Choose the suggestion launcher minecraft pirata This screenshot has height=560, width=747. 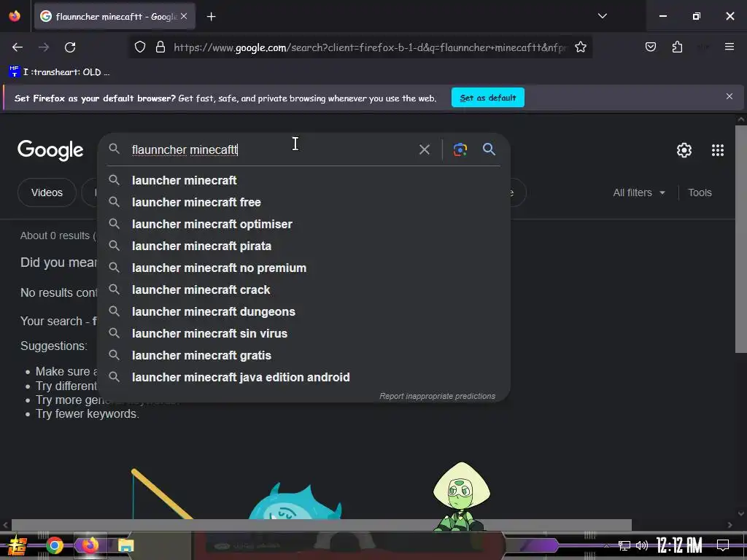tap(304, 246)
